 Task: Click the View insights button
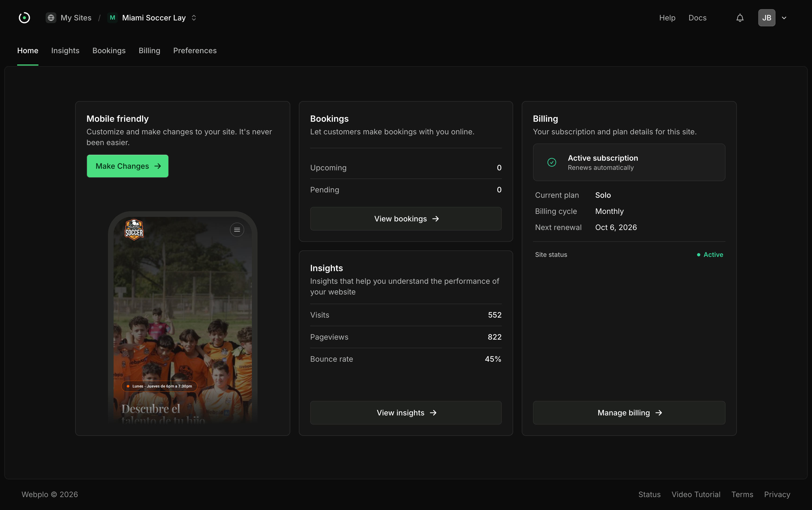[x=406, y=412]
